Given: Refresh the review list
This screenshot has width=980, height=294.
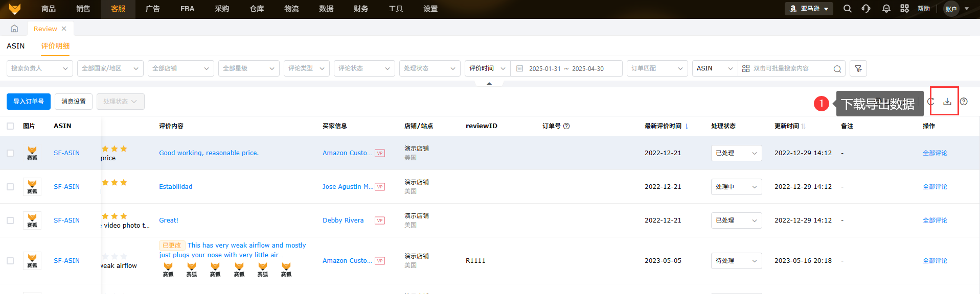Looking at the screenshot, I should point(931,102).
